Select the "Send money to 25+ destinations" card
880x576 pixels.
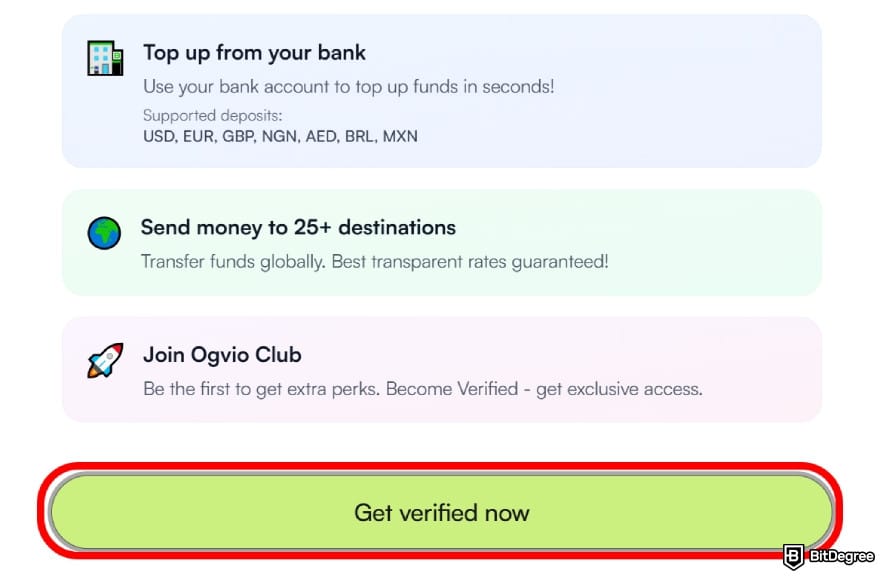coord(440,243)
